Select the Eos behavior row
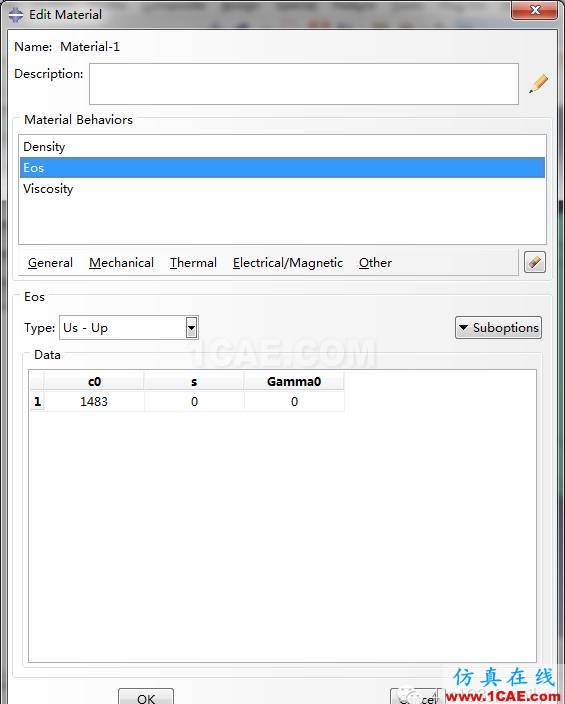The image size is (565, 704). pos(282,168)
